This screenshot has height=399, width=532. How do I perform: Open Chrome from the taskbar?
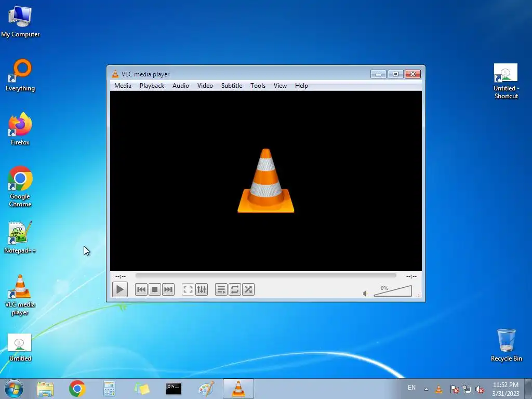(77, 389)
